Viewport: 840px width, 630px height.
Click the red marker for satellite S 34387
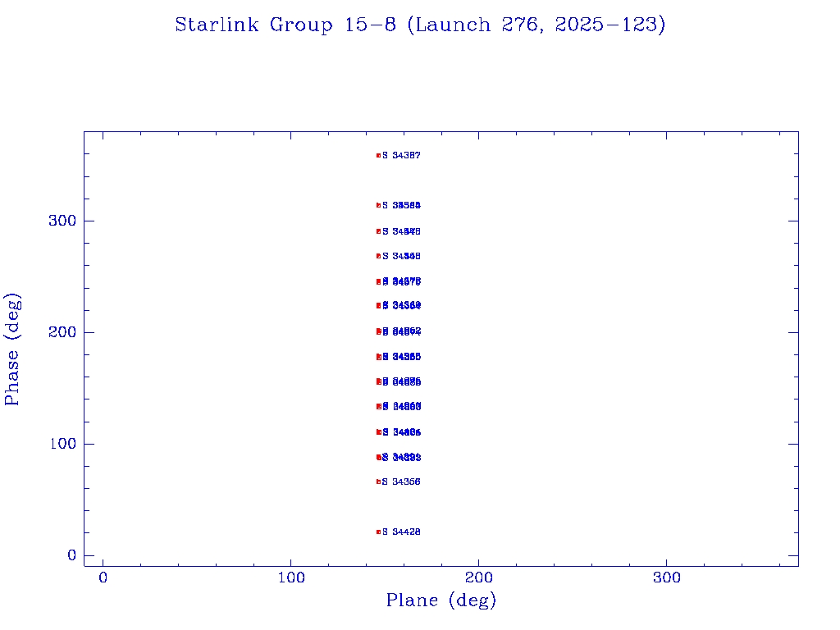(378, 155)
